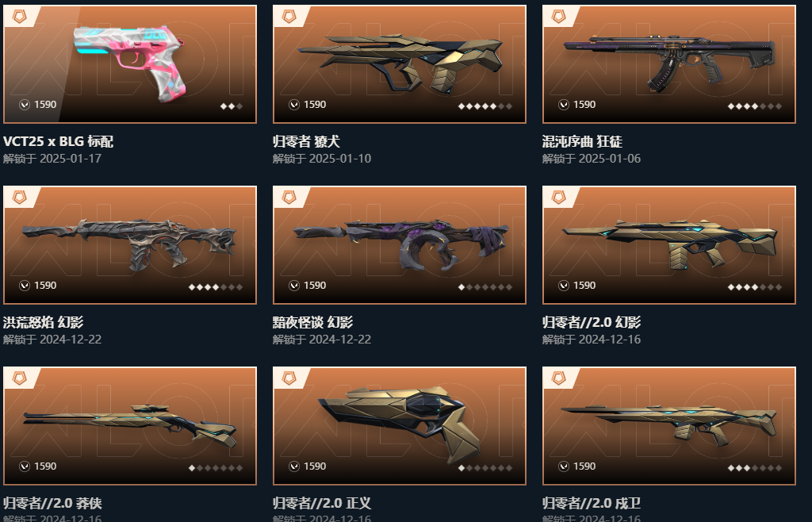812x522 pixels.
Task: Click the VP currency icon on 归零者//2.0 正义
Action: coord(294,466)
